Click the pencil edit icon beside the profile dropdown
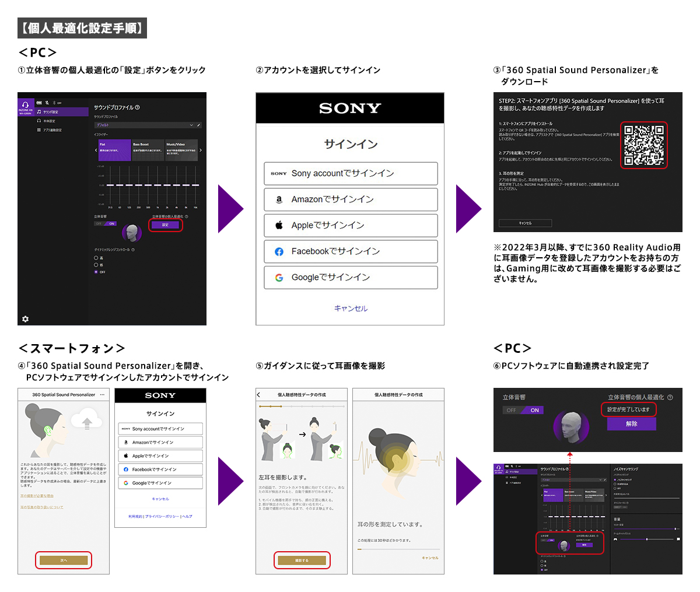700x592 pixels. [x=199, y=125]
